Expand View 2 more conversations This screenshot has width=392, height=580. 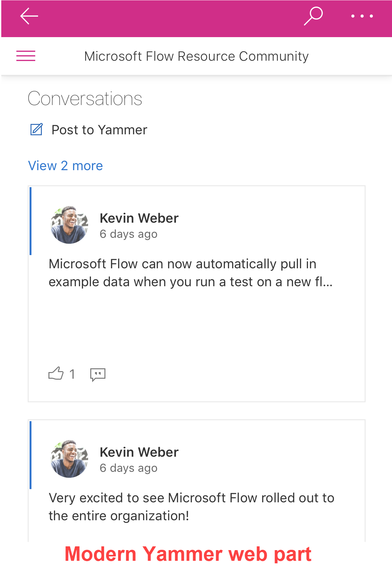tap(65, 166)
